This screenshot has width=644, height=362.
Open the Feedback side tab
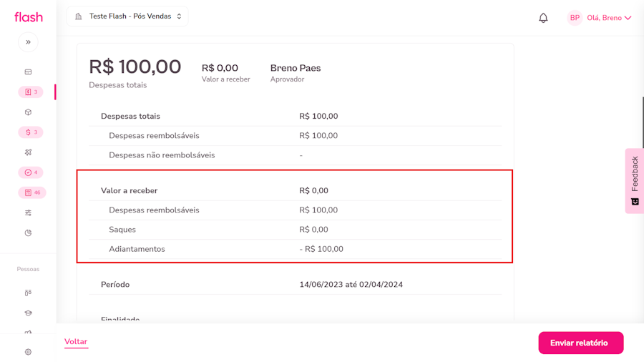click(x=635, y=180)
